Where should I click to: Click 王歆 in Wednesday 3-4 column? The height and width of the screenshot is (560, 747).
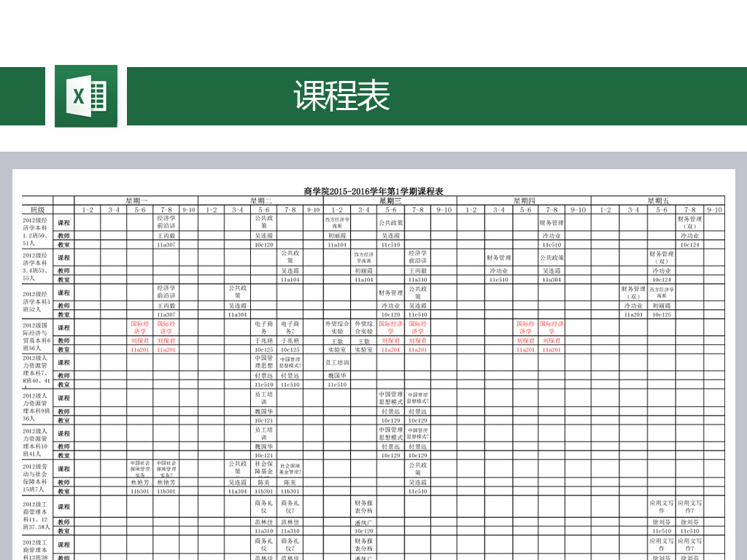pos(363,341)
